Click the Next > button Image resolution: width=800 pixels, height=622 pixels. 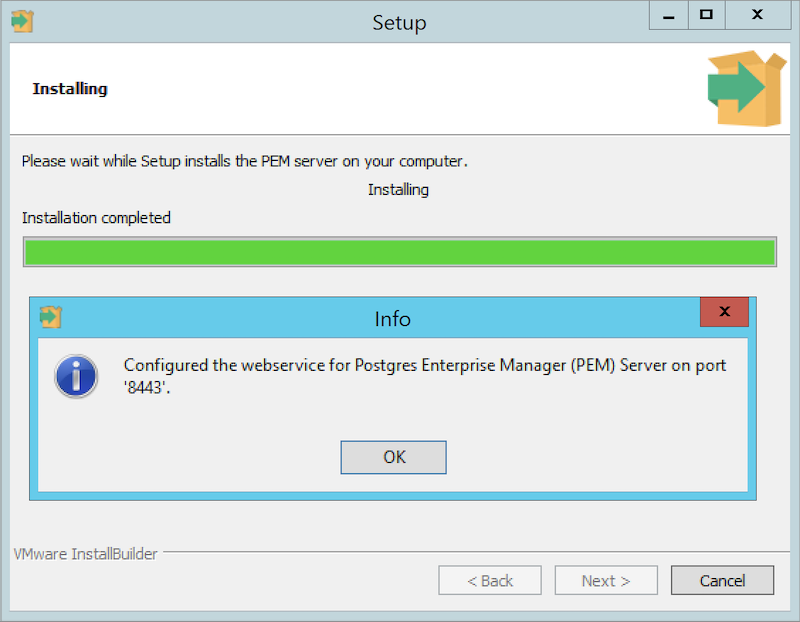point(606,580)
